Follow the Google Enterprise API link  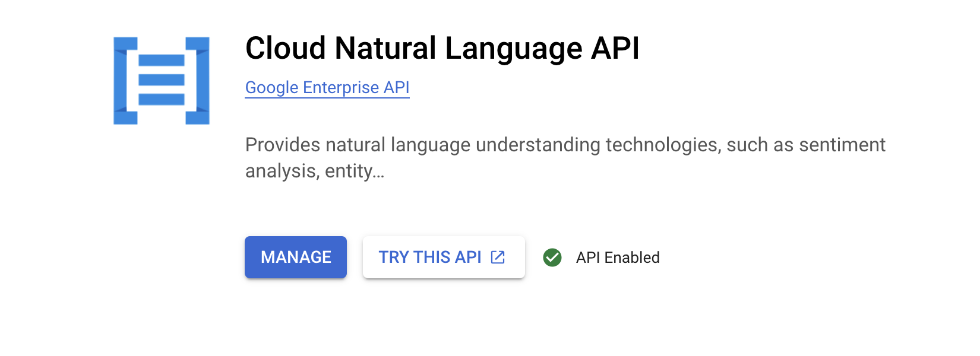(327, 87)
